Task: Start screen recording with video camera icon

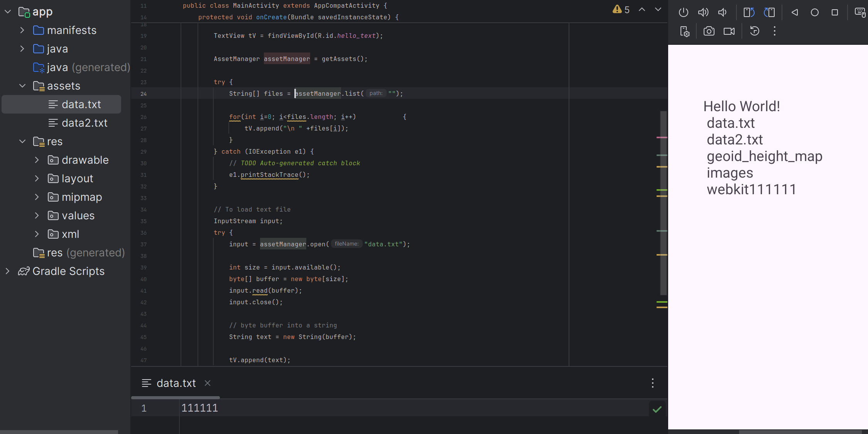Action: point(729,31)
